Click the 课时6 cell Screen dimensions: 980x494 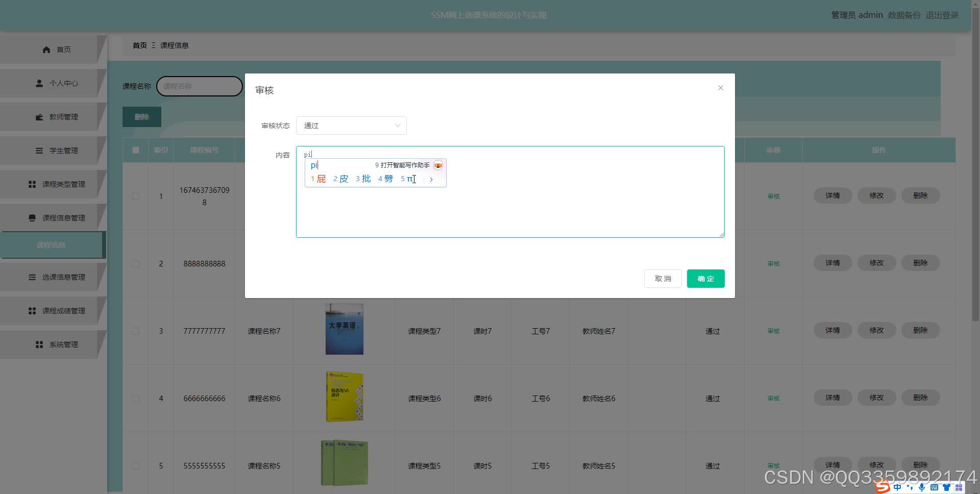click(482, 399)
